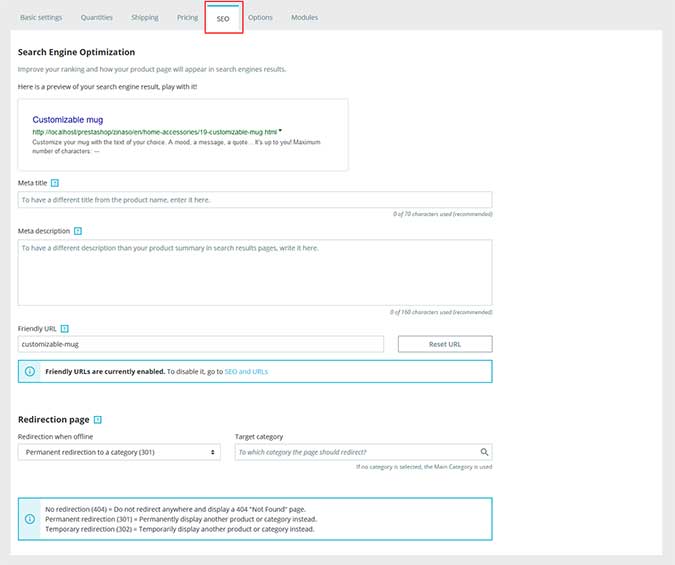Image resolution: width=675 pixels, height=565 pixels.
Task: Click the info icon in Friendly URLs notice
Action: click(30, 371)
